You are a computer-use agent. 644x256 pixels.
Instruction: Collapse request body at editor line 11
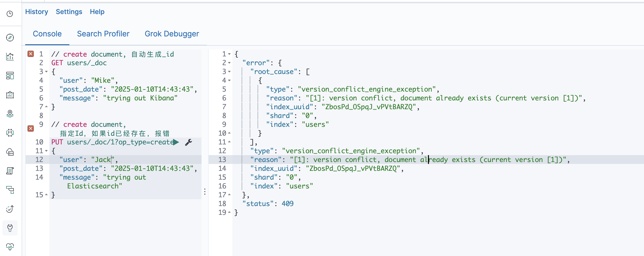point(46,151)
